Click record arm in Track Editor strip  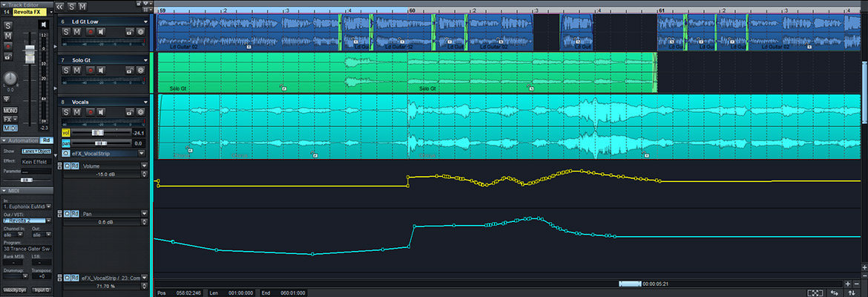[8, 46]
